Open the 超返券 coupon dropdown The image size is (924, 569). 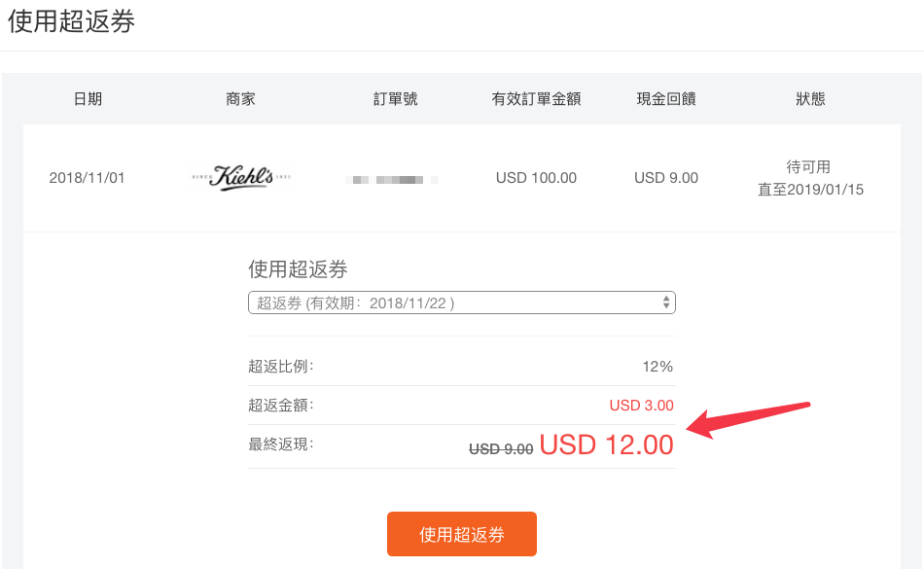461,302
